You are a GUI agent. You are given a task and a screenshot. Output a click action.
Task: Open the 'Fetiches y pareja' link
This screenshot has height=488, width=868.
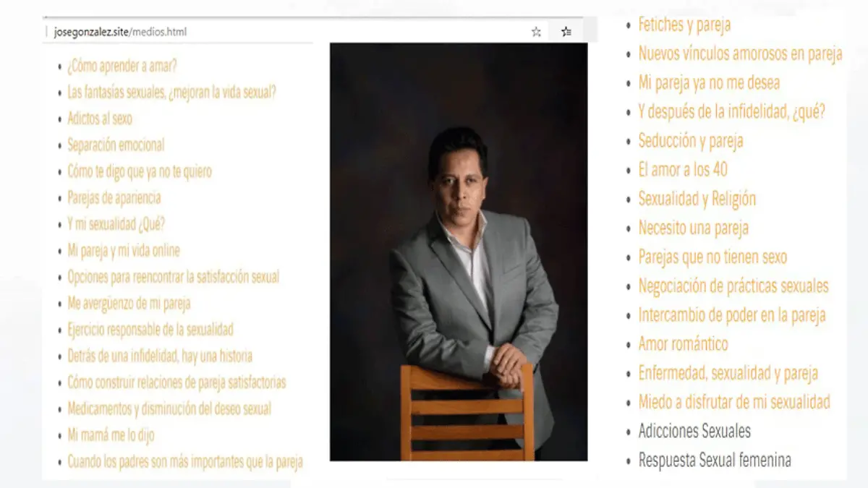coord(684,25)
